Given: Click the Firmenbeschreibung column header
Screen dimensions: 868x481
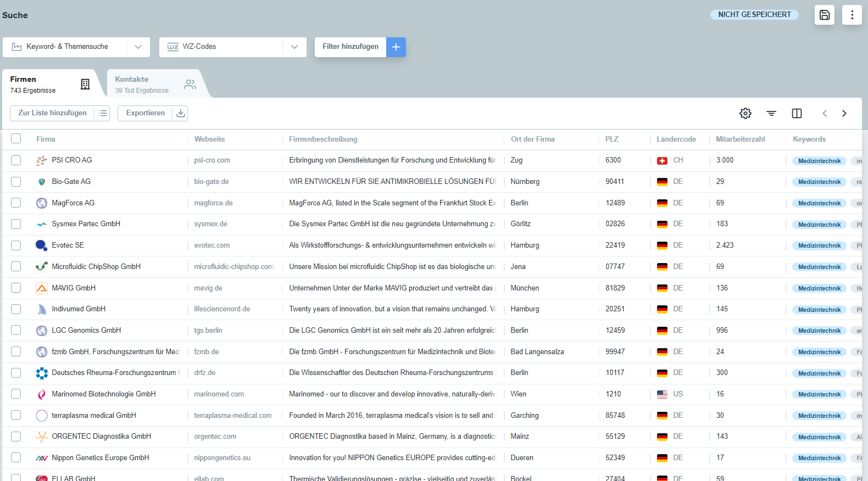Looking at the screenshot, I should tap(323, 139).
